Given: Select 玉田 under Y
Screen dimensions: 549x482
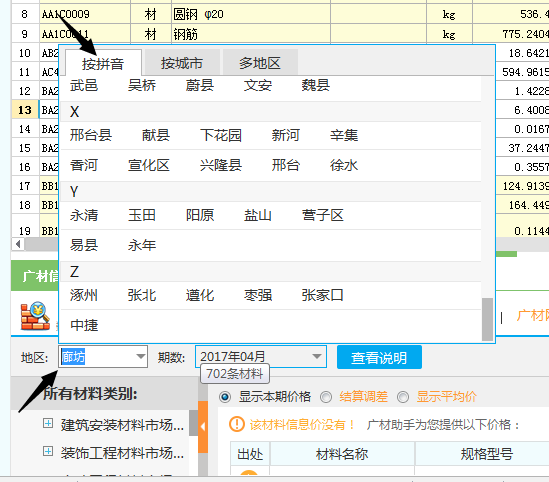Looking at the screenshot, I should (x=142, y=215).
